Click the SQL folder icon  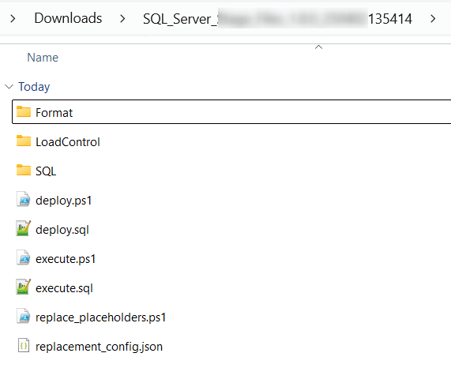point(24,170)
